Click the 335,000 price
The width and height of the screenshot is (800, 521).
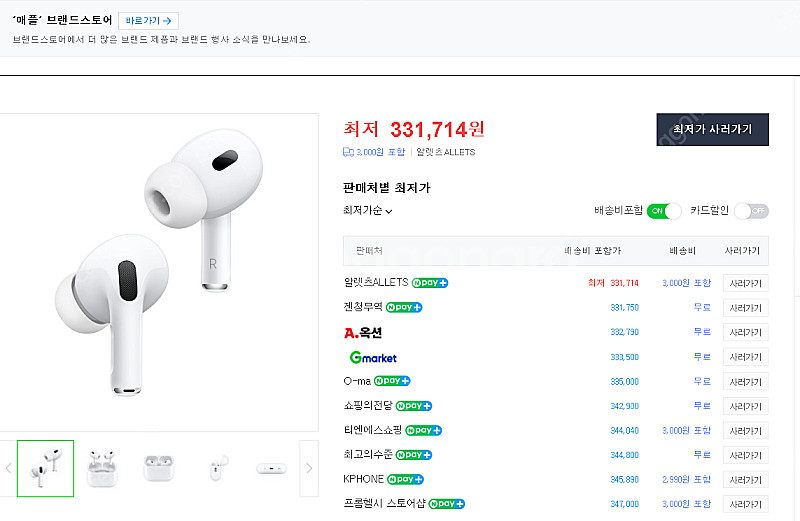[624, 382]
